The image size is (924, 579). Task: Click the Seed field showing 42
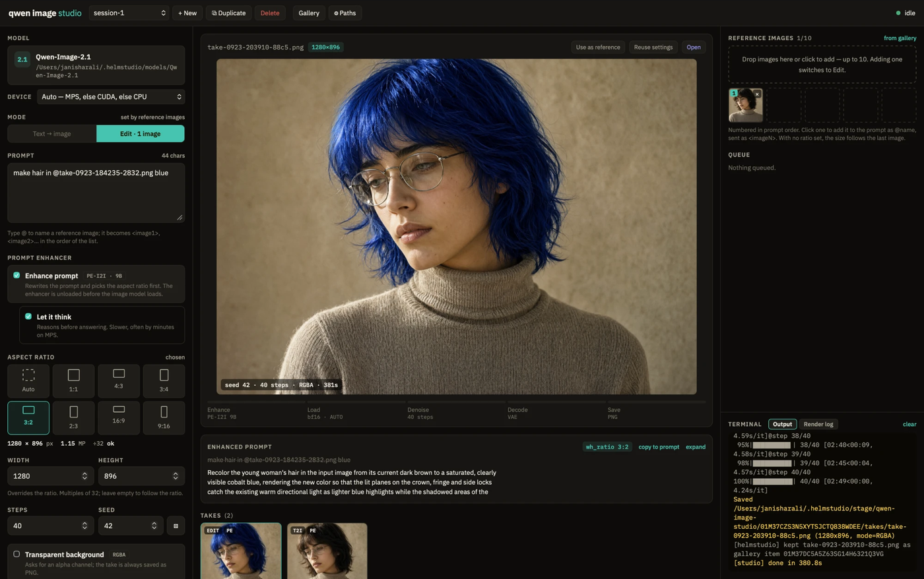click(x=131, y=526)
